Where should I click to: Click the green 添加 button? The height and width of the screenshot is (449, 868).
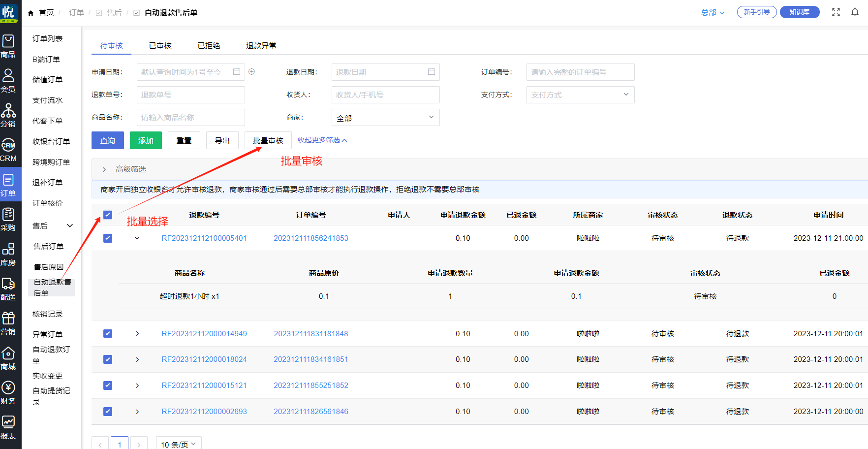pyautogui.click(x=146, y=140)
